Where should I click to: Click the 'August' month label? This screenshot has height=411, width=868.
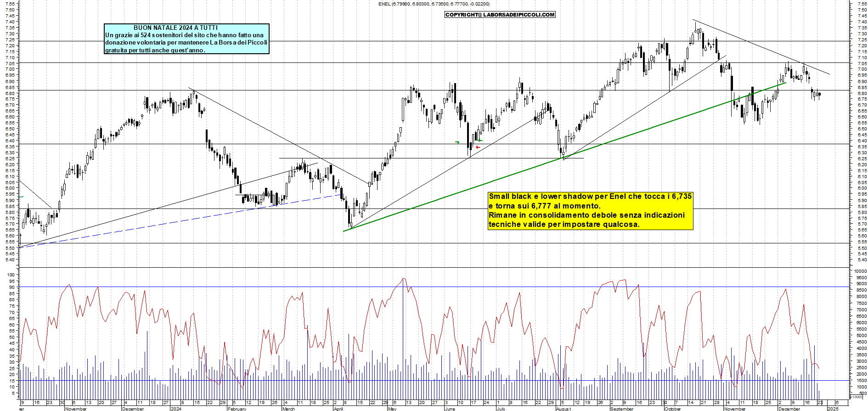coord(564,409)
